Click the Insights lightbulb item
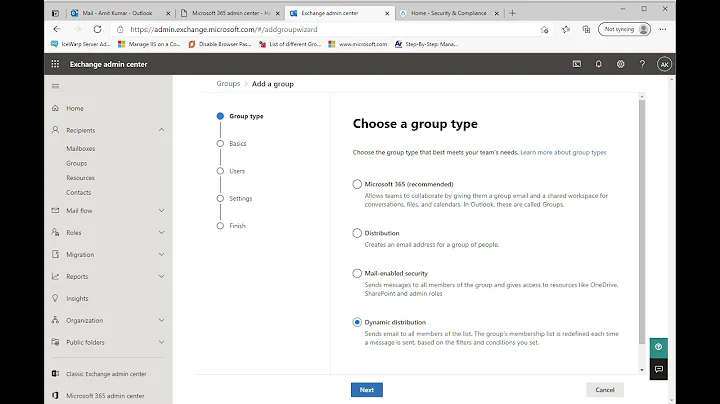 click(x=76, y=298)
